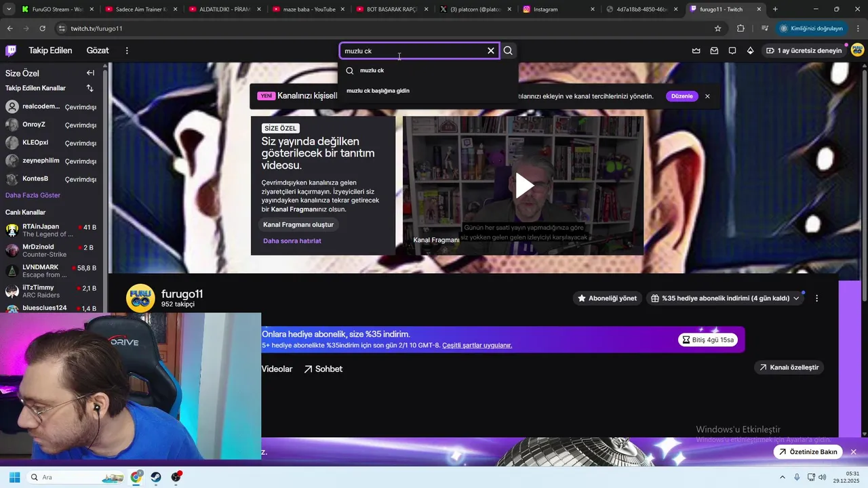The width and height of the screenshot is (868, 488).
Task: Go to the Twitch home logo
Action: tap(11, 50)
